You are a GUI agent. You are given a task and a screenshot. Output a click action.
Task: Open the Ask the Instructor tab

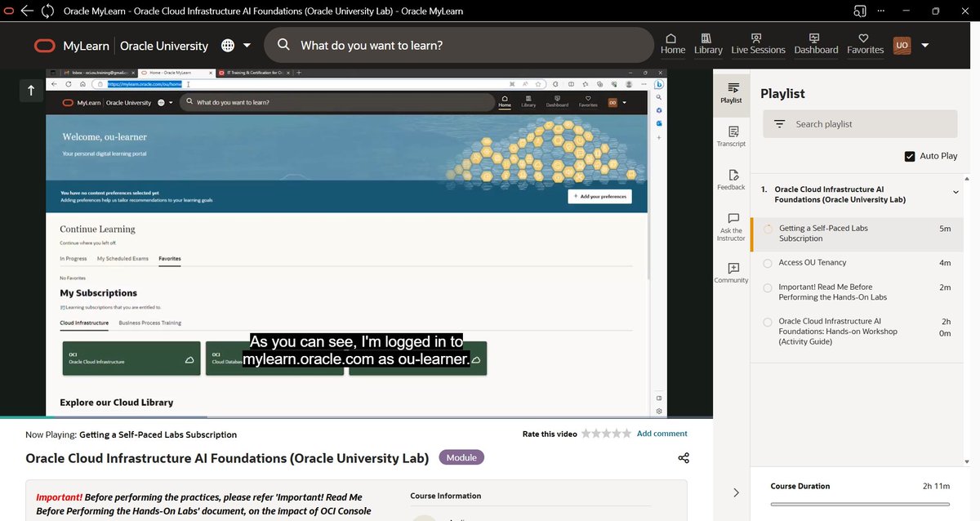pos(731,227)
